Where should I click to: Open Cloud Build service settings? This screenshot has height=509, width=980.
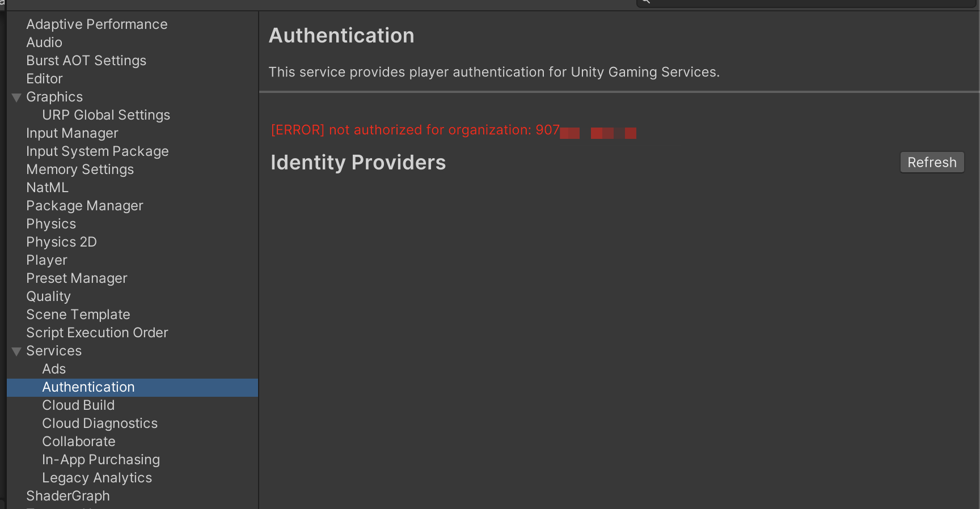pyautogui.click(x=78, y=405)
